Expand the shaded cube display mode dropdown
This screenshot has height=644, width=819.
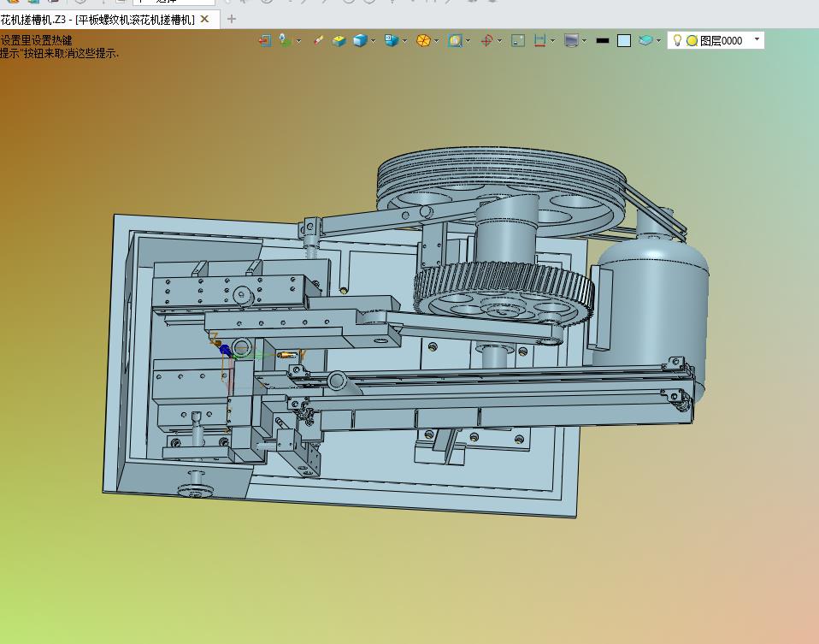(x=373, y=41)
